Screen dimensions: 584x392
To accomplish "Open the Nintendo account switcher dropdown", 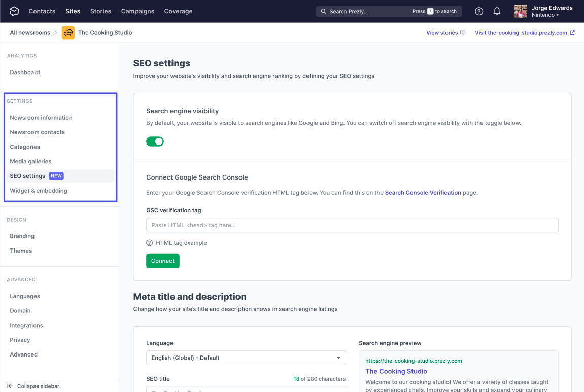I will [x=545, y=15].
